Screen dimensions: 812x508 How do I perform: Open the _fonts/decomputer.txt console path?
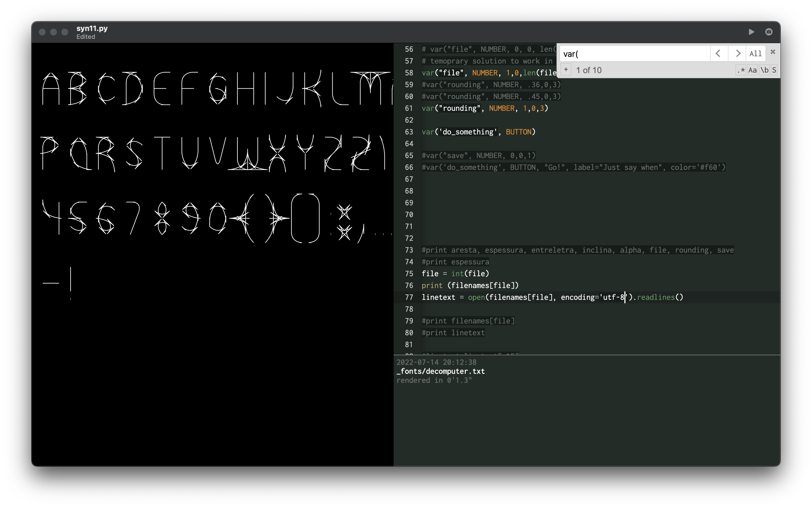pos(441,371)
